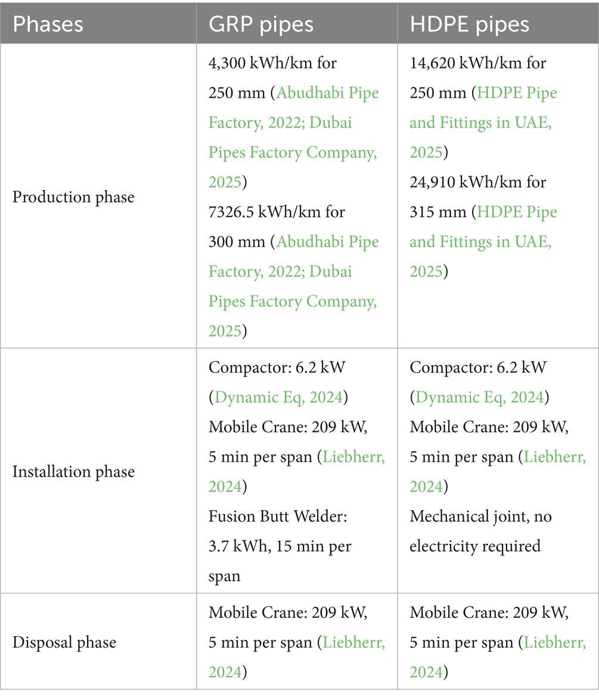The image size is (599, 700).
Task: Click the Mechanical joint text in HDPE column
Action: click(x=480, y=517)
